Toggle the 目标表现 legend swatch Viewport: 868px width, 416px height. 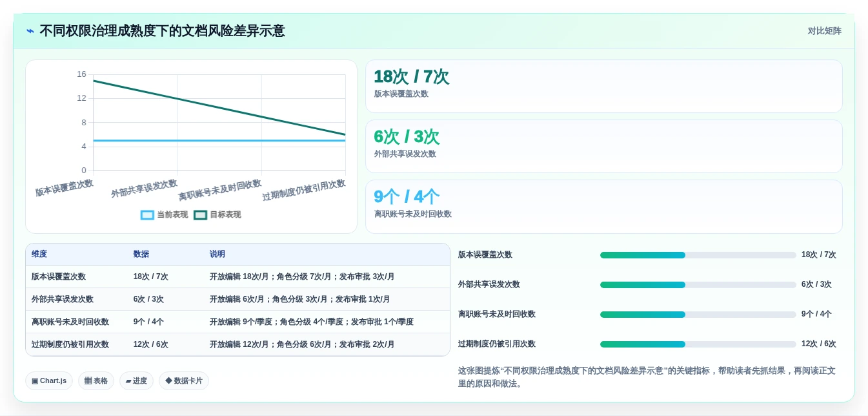pyautogui.click(x=200, y=215)
